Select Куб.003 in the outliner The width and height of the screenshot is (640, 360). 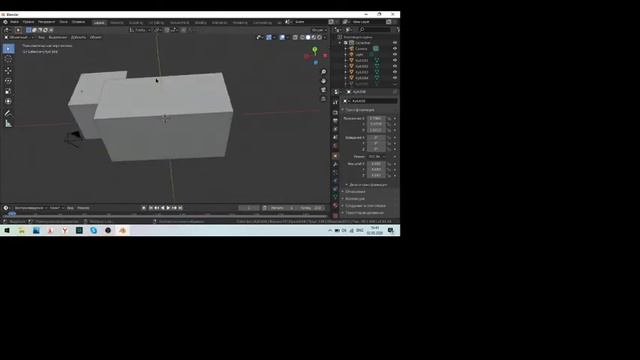coord(362,72)
